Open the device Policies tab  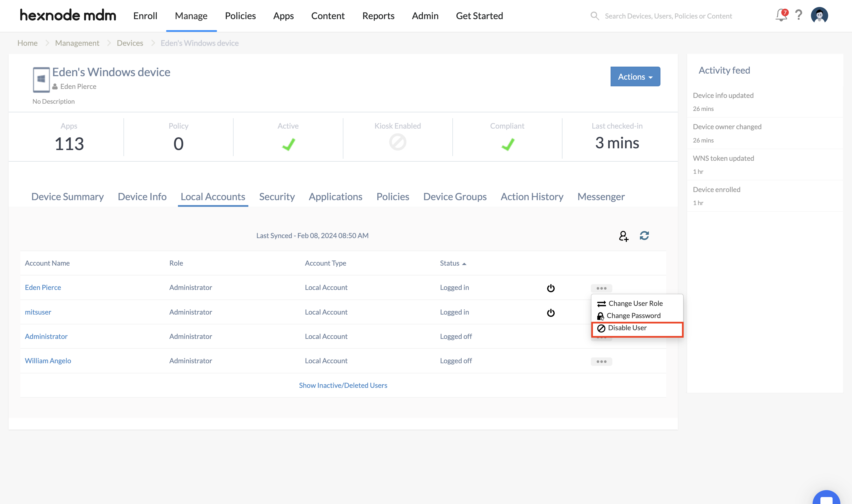(x=393, y=197)
